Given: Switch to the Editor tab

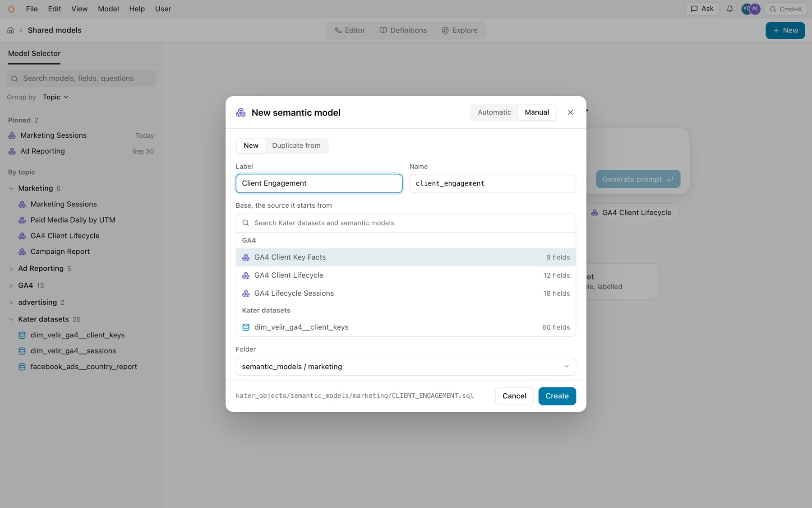Looking at the screenshot, I should tap(350, 30).
